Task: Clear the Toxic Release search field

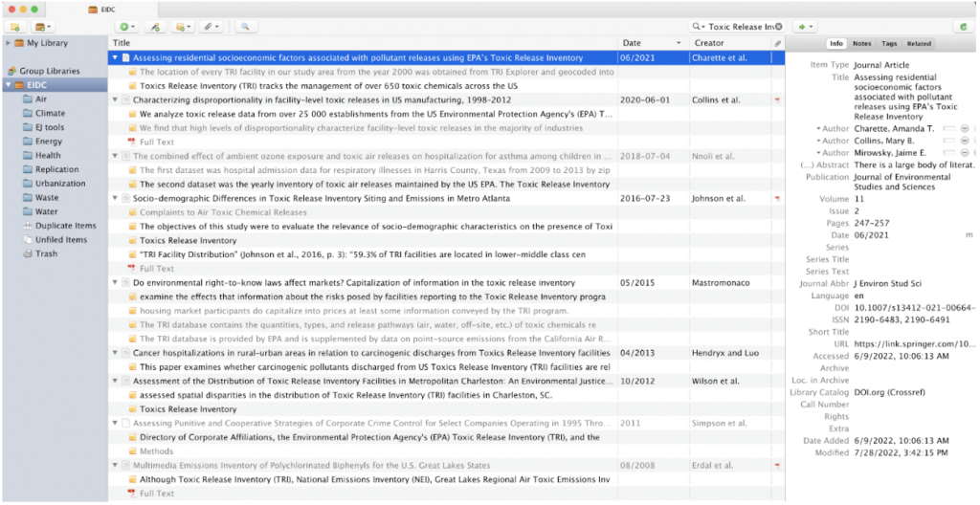Action: pos(778,27)
